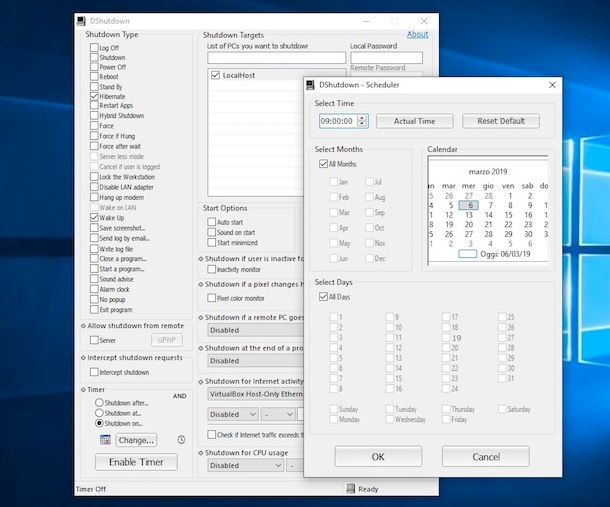Viewport: 610px width, 507px height.
Task: Select the Shutdown on radio option
Action: (x=99, y=423)
